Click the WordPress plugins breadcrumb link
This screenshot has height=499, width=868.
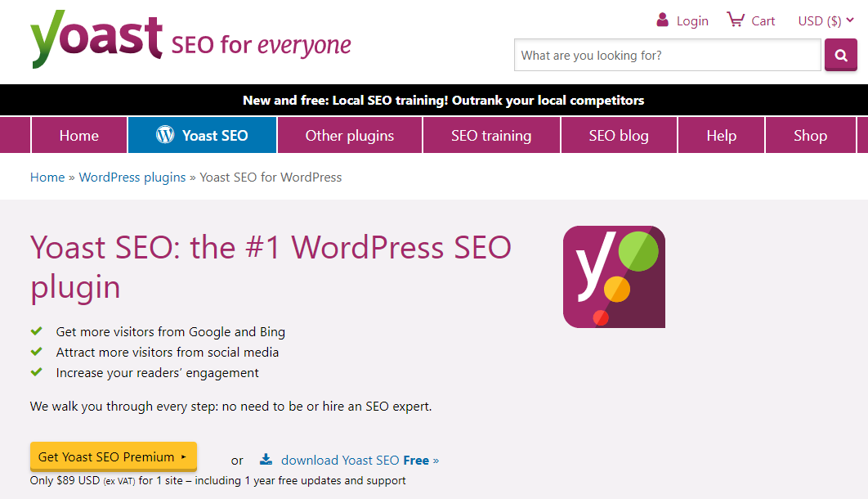[132, 178]
